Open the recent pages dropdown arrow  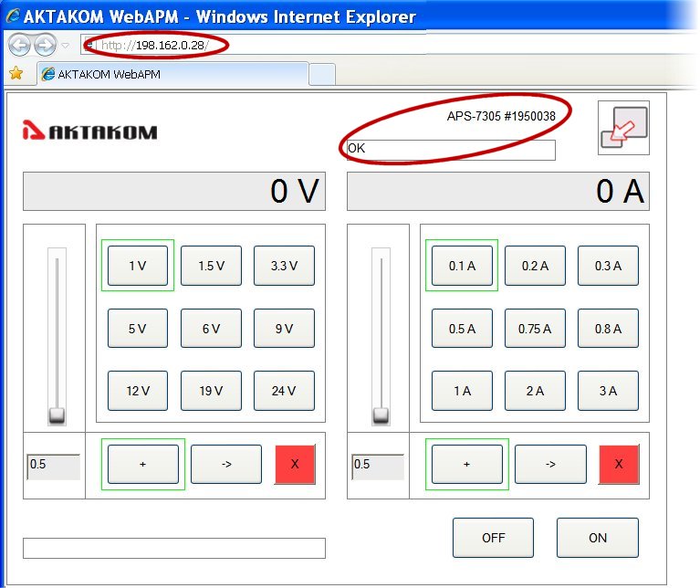tap(65, 45)
